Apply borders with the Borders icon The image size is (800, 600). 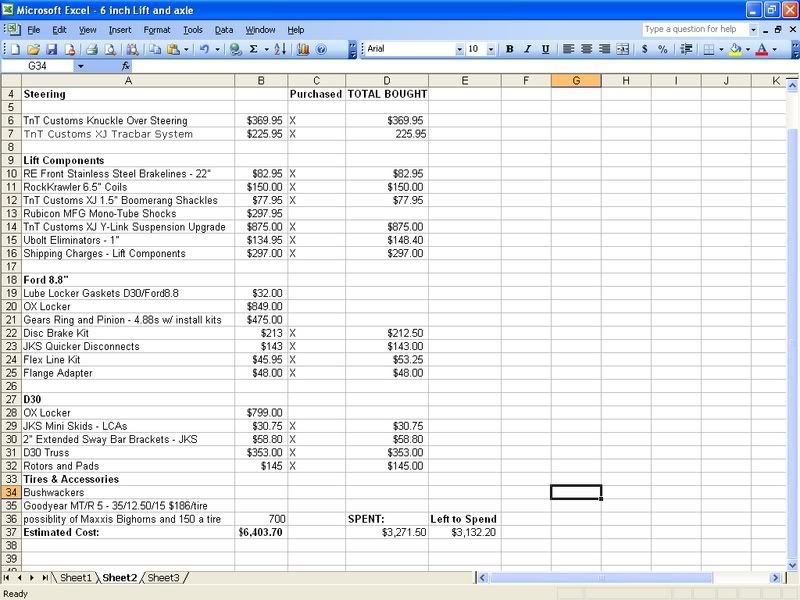(x=709, y=49)
